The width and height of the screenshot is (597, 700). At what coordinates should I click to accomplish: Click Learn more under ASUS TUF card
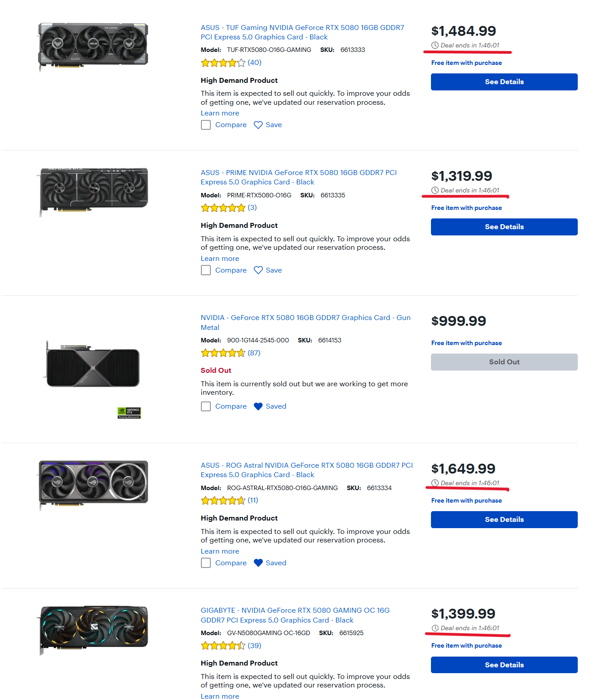tap(220, 113)
